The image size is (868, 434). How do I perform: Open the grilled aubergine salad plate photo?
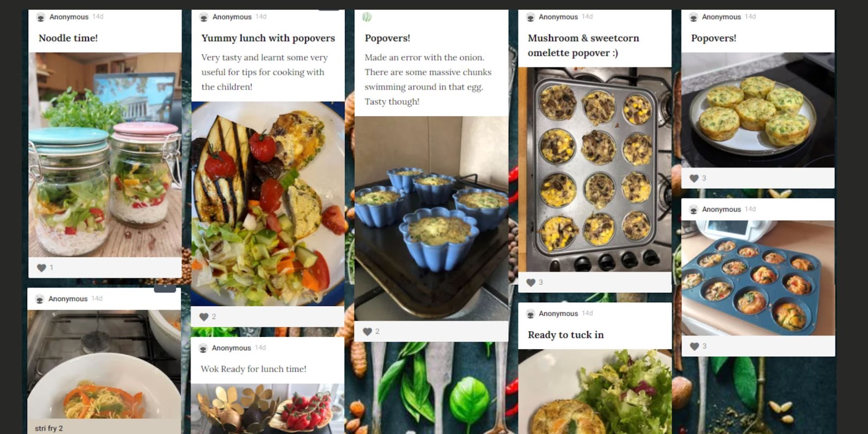268,203
